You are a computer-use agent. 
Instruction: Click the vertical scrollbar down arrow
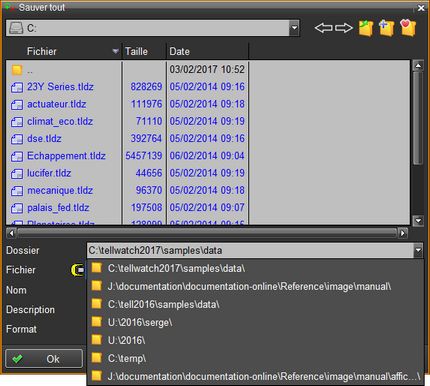click(x=418, y=220)
